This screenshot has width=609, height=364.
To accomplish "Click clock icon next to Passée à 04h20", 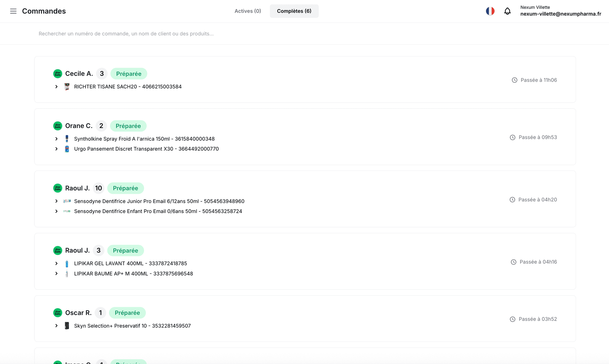I will pyautogui.click(x=512, y=200).
